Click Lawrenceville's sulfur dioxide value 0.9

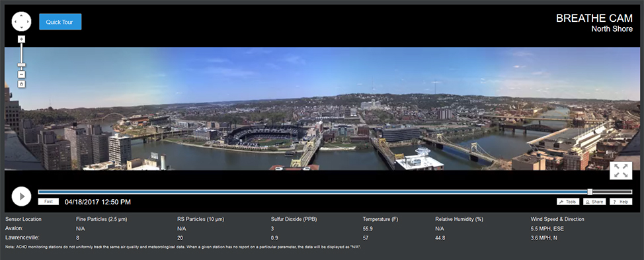[x=274, y=238]
